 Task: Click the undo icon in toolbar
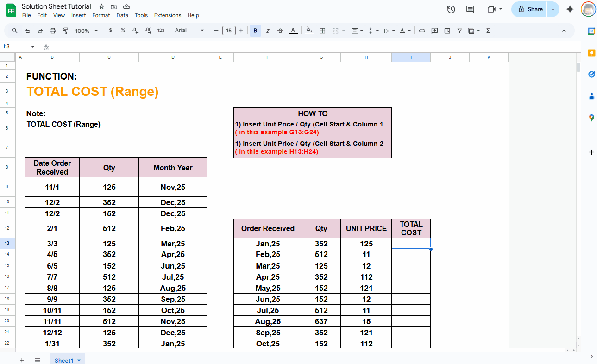28,31
